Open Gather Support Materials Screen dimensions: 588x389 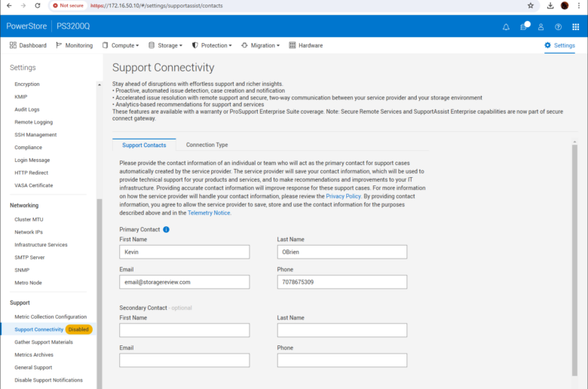point(44,342)
